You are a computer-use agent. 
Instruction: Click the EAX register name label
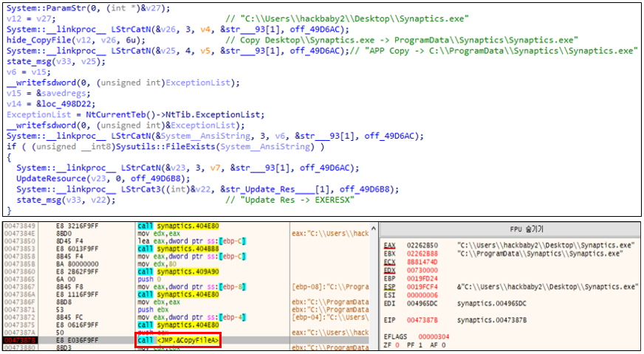(x=389, y=246)
